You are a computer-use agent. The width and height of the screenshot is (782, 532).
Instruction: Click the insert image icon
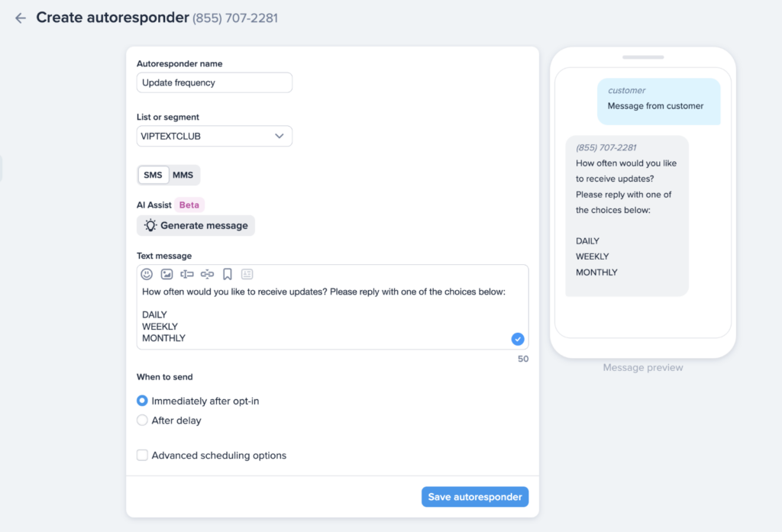[166, 274]
